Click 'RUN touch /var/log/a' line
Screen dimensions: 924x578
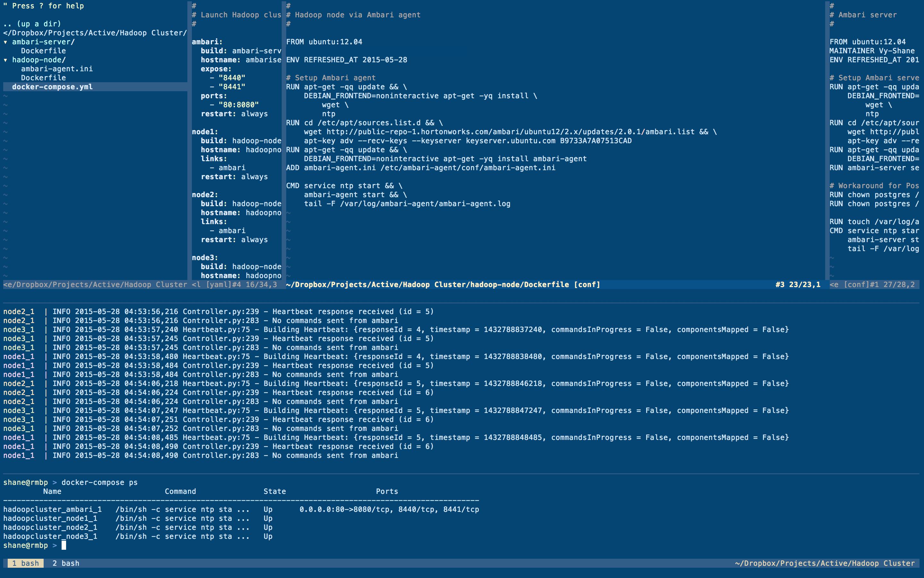point(874,222)
